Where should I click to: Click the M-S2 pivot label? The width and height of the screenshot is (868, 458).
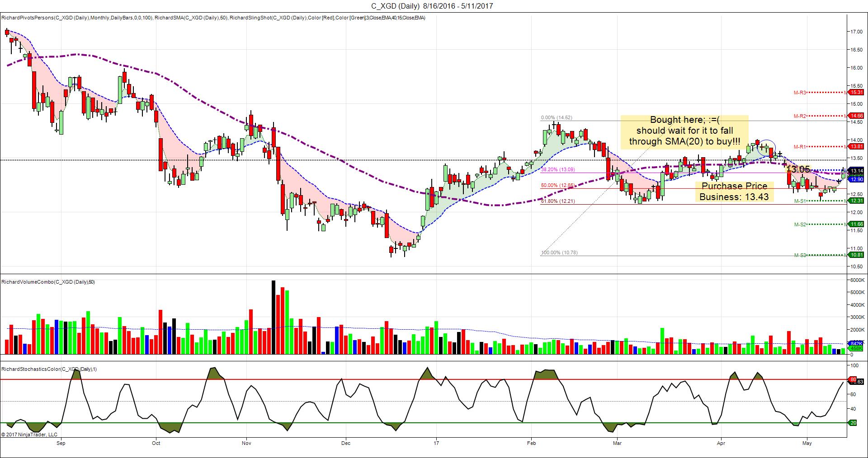[x=800, y=224]
